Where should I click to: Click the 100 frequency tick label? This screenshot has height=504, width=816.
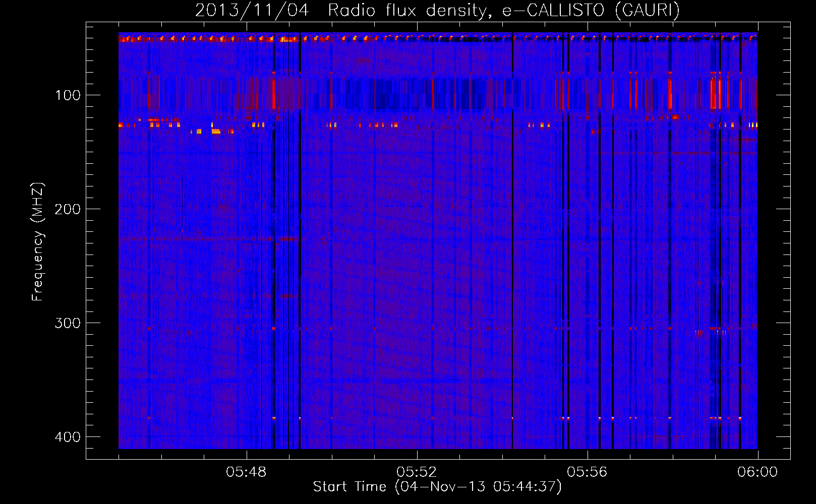click(68, 95)
